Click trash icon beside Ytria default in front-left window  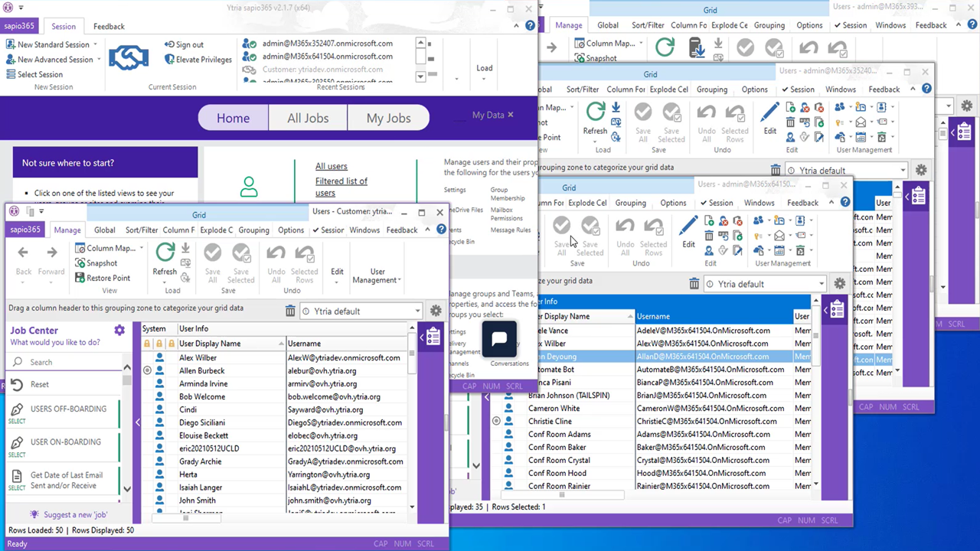click(x=290, y=311)
